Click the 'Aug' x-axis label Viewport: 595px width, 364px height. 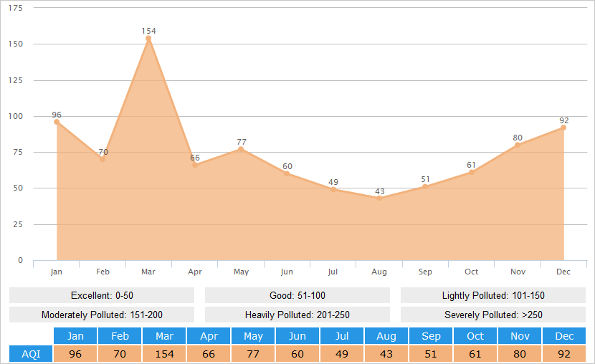click(379, 272)
